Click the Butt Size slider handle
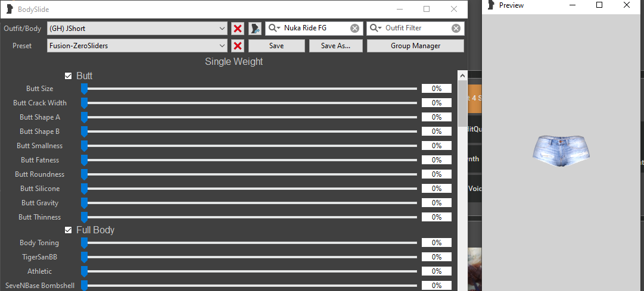This screenshot has height=291, width=644. [x=84, y=89]
